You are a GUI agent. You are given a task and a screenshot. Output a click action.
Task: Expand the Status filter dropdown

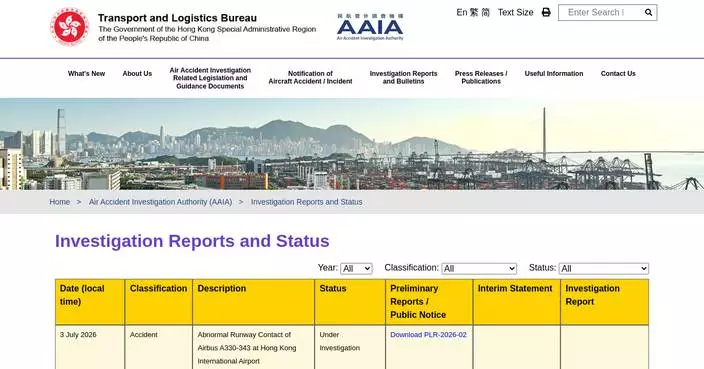[x=604, y=268]
